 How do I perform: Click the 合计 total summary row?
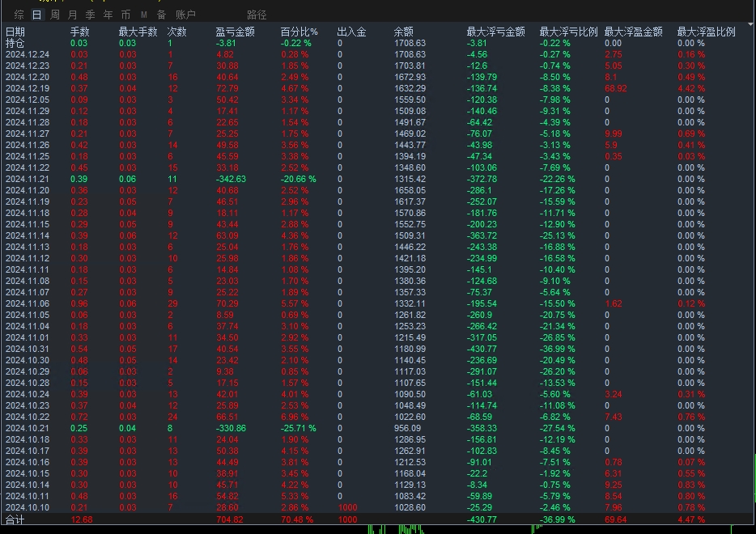tap(13, 520)
